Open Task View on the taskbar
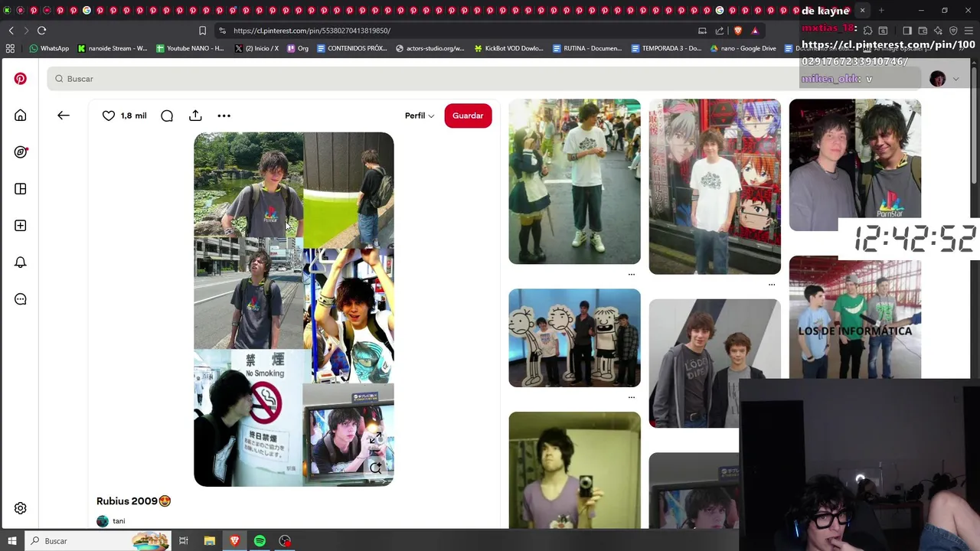Screen dimensions: 980x551 [x=184, y=541]
